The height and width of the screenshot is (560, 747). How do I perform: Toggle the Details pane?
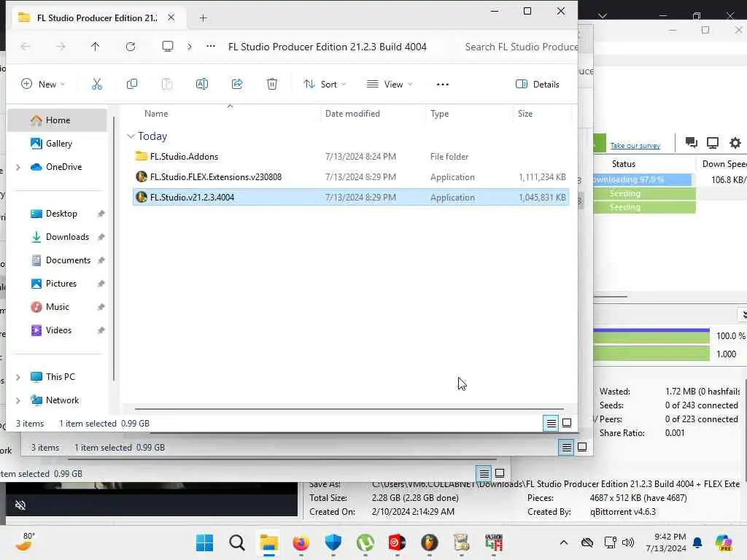click(x=538, y=85)
